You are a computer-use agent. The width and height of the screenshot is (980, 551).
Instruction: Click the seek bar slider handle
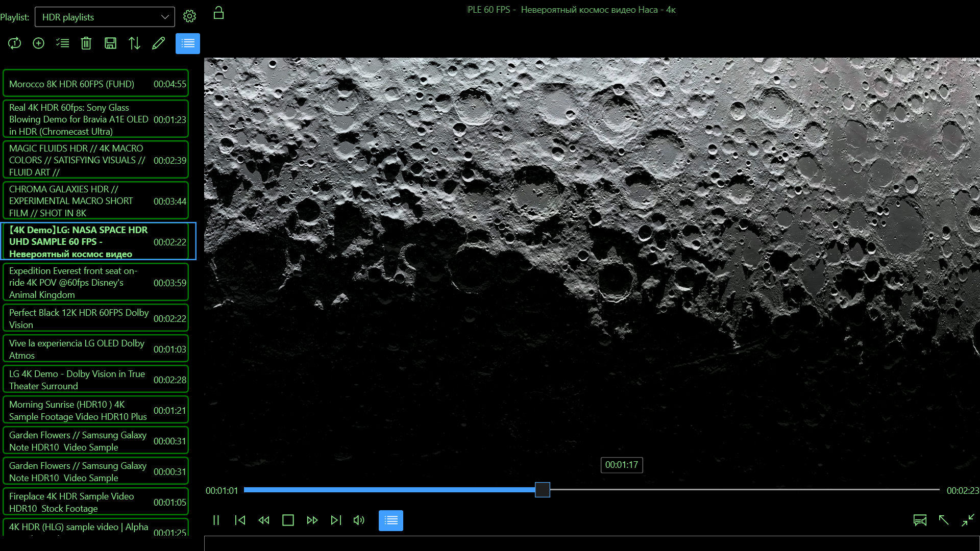click(x=542, y=490)
